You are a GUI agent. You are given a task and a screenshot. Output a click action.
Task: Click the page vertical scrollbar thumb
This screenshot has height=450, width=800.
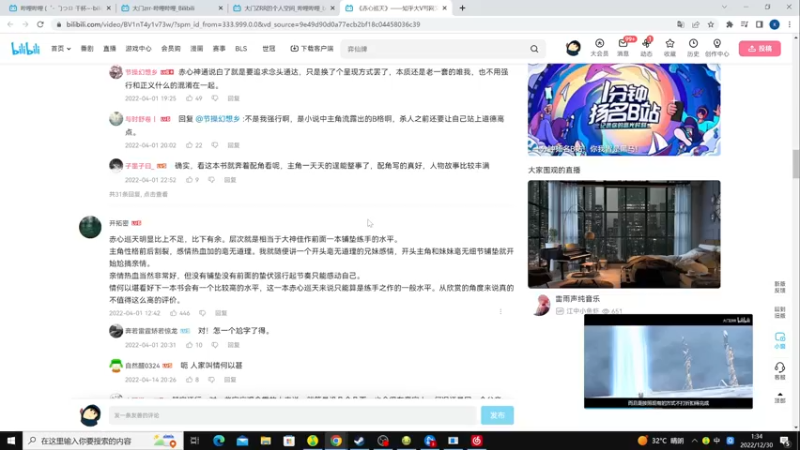795,163
